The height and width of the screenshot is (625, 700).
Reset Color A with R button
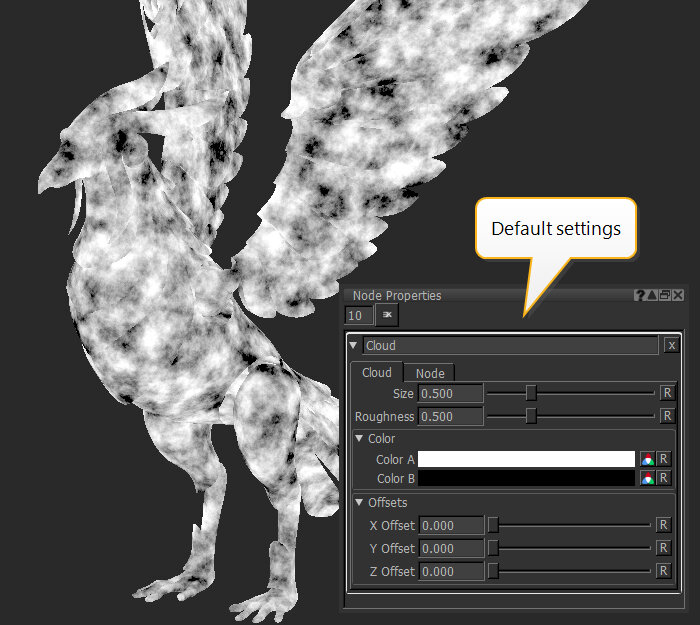click(x=663, y=459)
